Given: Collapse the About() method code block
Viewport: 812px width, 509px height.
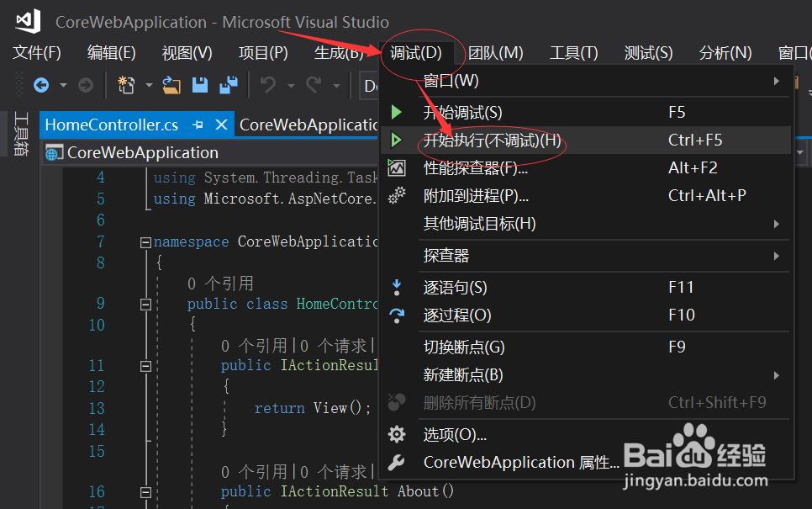Looking at the screenshot, I should coord(145,492).
